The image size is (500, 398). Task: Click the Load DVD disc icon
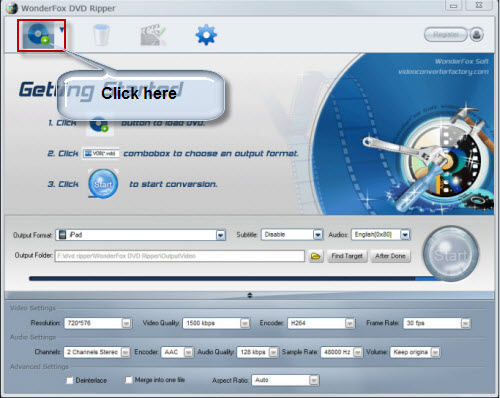(38, 35)
